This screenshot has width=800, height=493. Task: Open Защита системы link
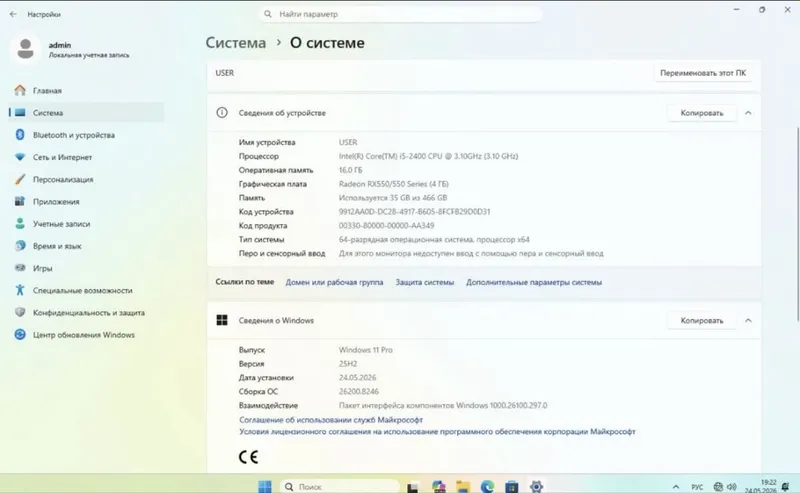pos(424,282)
